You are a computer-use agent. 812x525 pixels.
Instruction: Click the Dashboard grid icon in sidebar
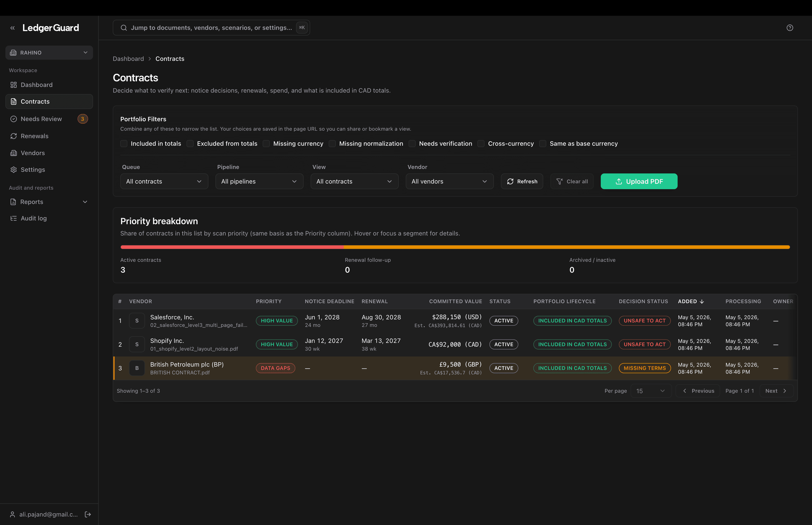tap(14, 85)
